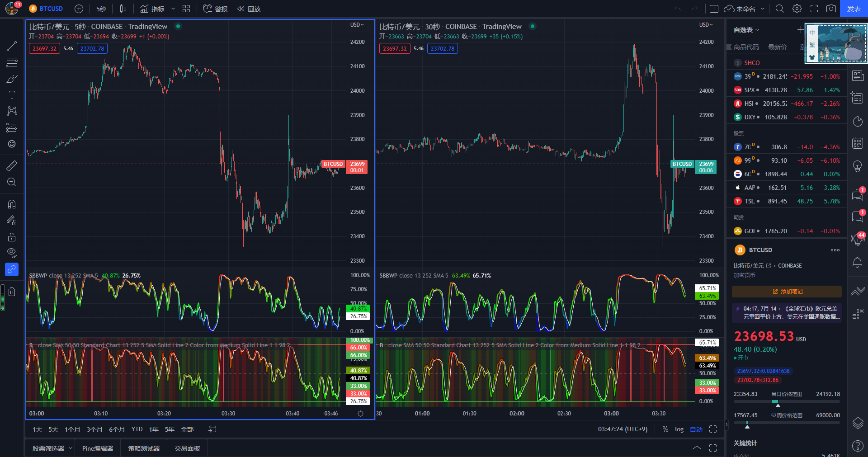The width and height of the screenshot is (868, 457).
Task: Select the ruler measure tool
Action: [x=12, y=165]
